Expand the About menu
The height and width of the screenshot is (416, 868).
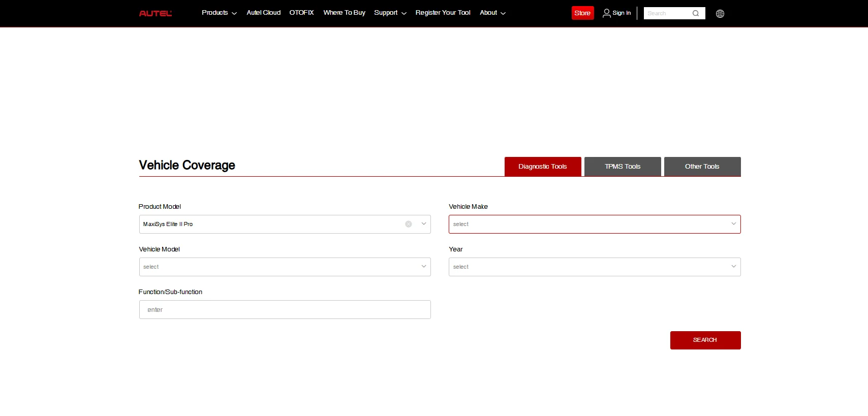point(492,13)
